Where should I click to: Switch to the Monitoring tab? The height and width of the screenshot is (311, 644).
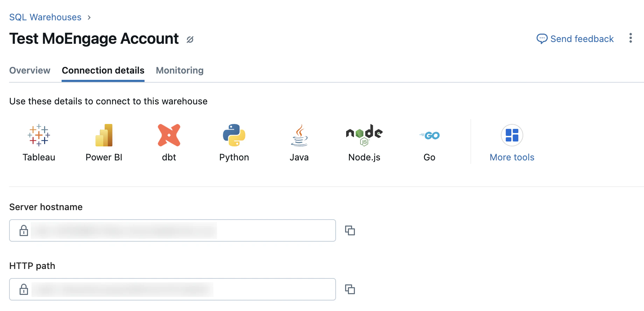180,70
